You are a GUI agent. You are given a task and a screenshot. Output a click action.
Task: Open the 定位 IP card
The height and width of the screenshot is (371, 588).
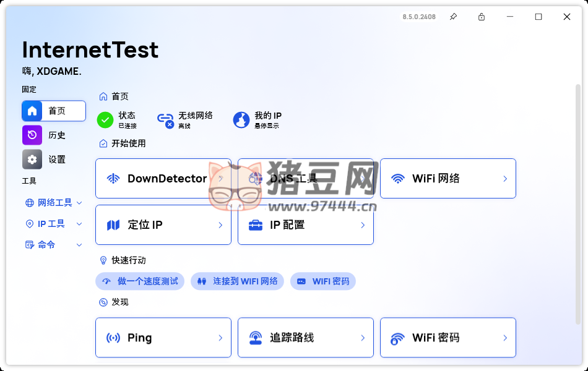pyautogui.click(x=163, y=225)
